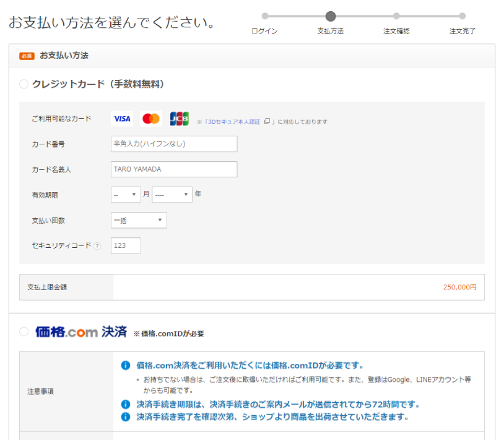Focus the カード番号 input field
This screenshot has width=504, height=440.
point(174,144)
